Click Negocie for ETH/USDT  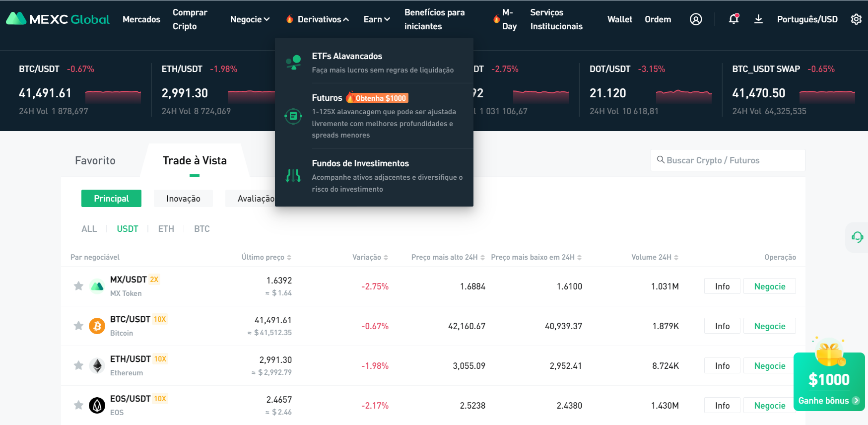770,365
